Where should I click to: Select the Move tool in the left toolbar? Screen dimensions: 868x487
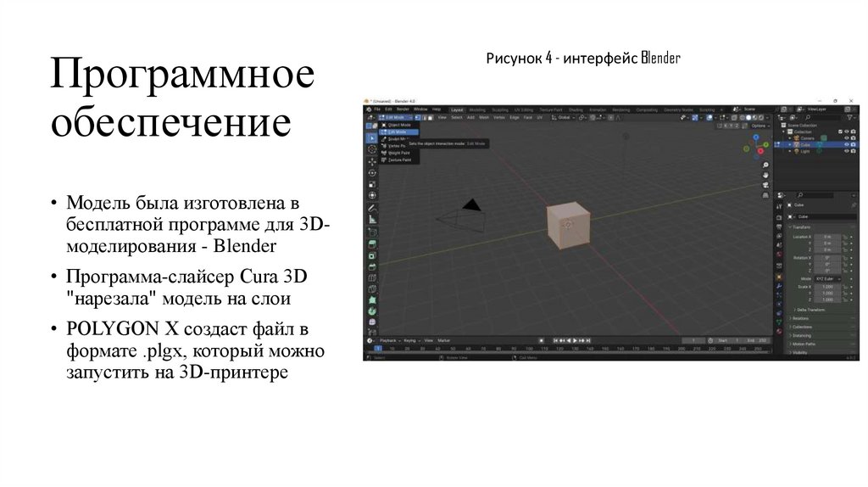click(372, 162)
